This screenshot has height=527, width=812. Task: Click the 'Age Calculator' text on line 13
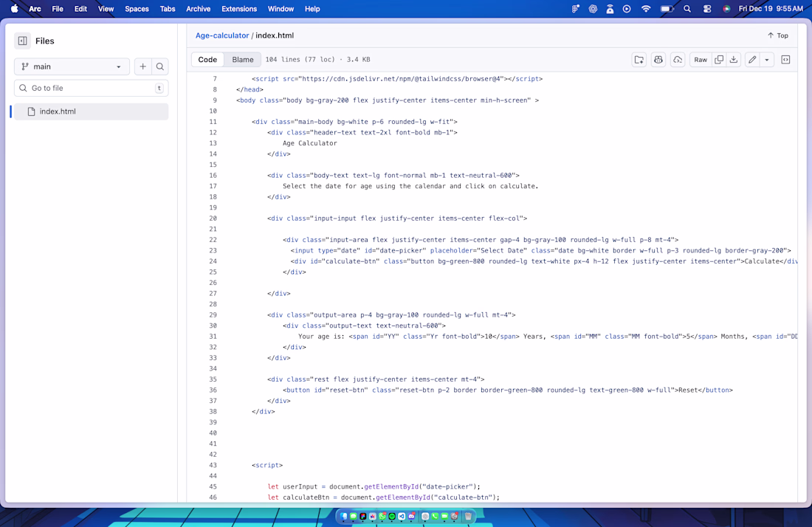click(x=310, y=143)
